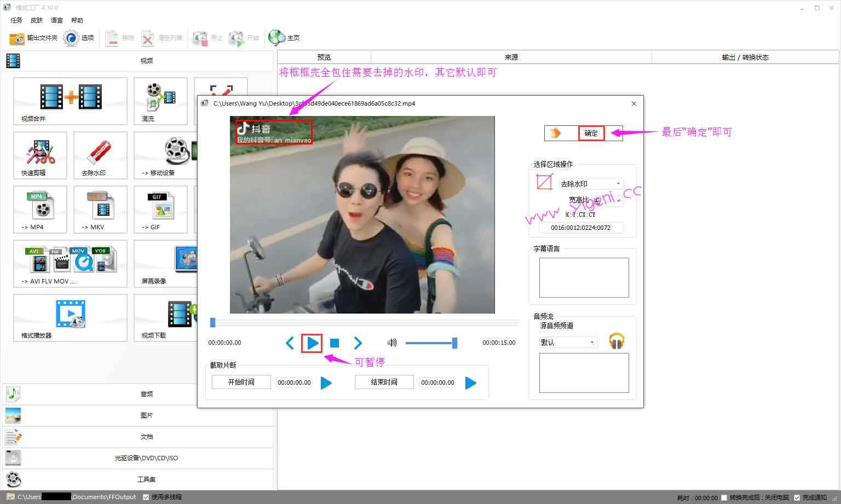Toggle 转换完成后：关闭电脑 checkbox
The height and width of the screenshot is (504, 841).
click(x=724, y=497)
